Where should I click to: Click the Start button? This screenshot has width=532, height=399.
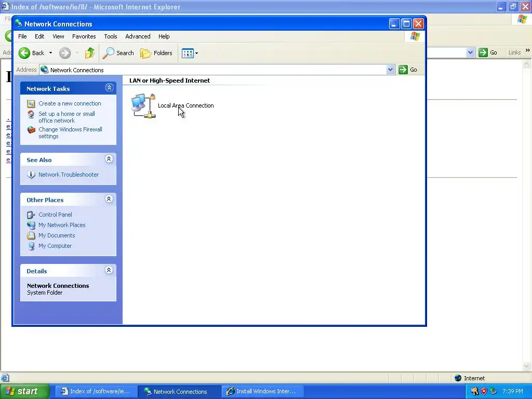[x=25, y=392]
